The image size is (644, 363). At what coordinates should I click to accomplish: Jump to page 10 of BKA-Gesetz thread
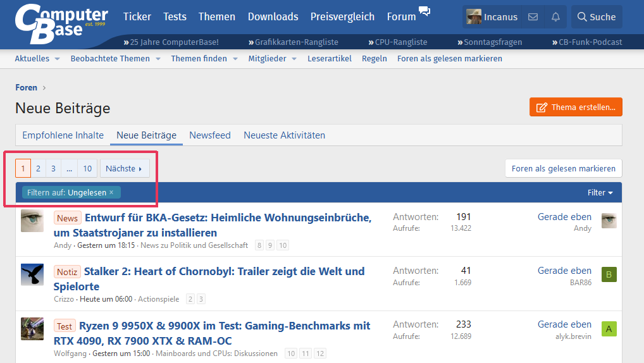click(x=283, y=245)
